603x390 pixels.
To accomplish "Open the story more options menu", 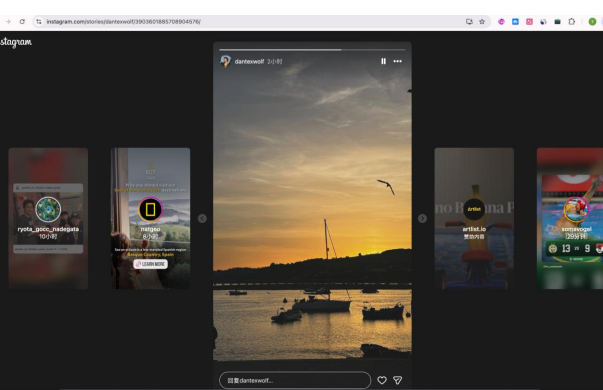I will click(x=397, y=61).
